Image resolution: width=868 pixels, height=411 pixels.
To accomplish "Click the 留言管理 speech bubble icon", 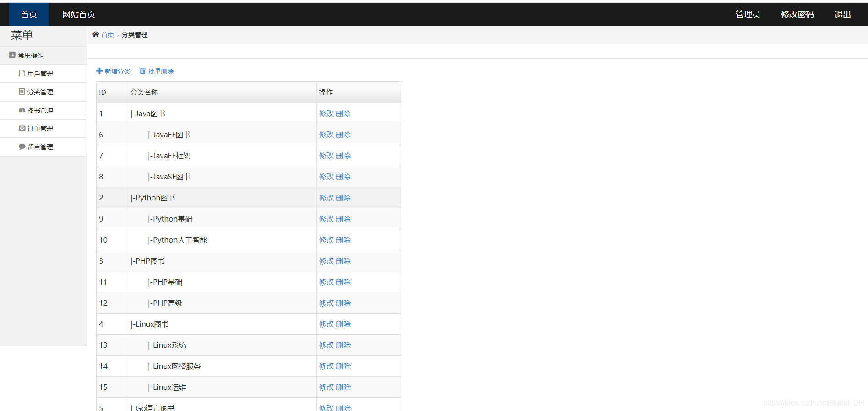I will tap(22, 146).
